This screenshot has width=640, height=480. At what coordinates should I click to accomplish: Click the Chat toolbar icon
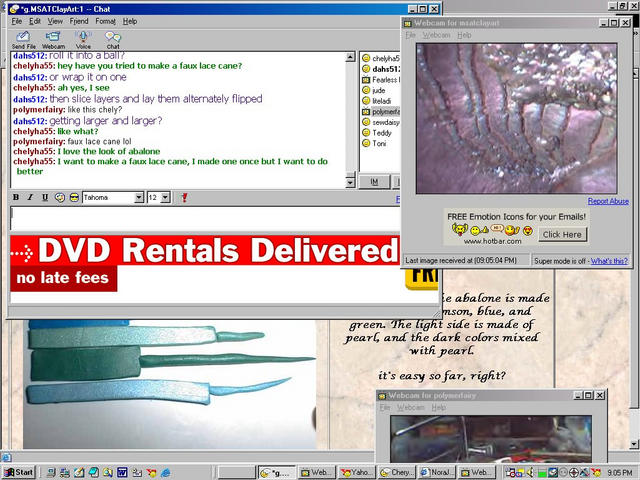pyautogui.click(x=113, y=40)
